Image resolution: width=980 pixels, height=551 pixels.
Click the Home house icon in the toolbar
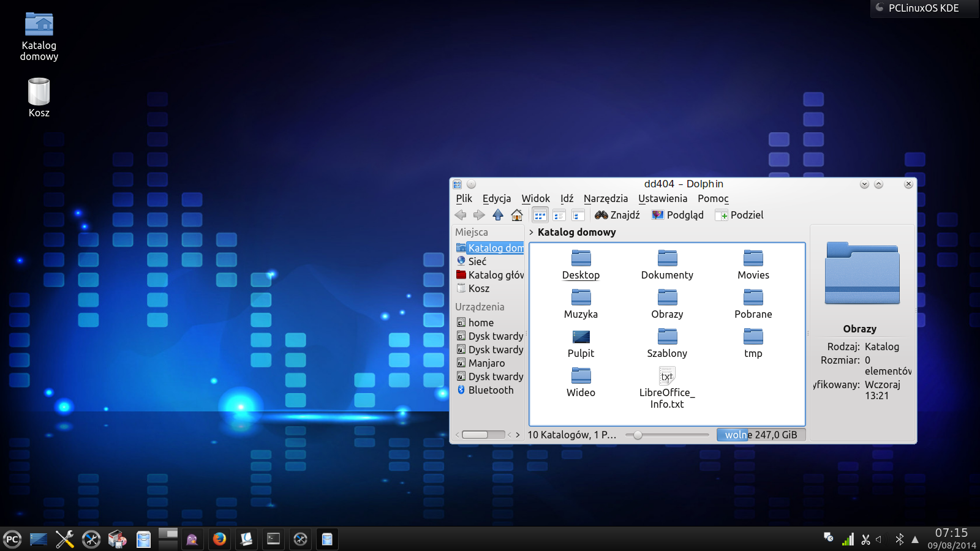click(517, 215)
